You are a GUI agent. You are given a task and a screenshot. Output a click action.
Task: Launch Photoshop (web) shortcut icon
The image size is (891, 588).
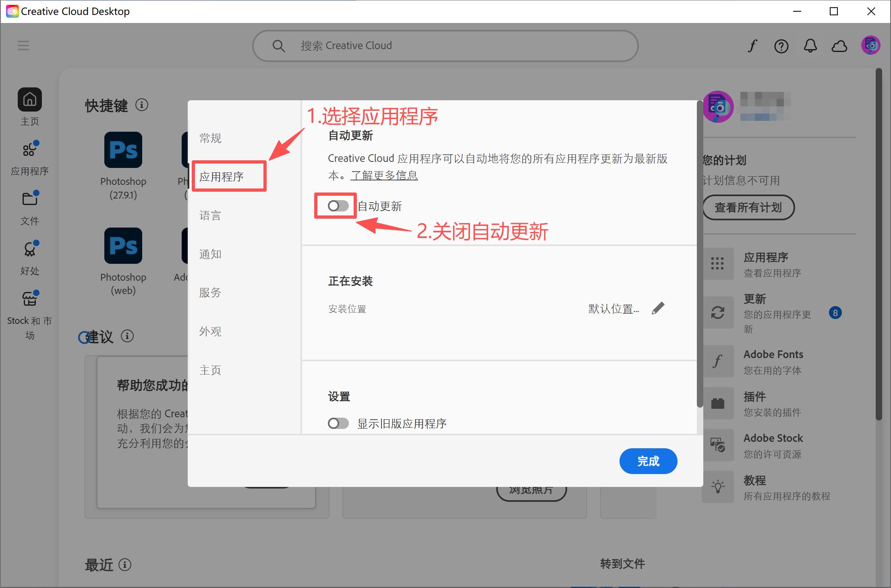click(123, 246)
